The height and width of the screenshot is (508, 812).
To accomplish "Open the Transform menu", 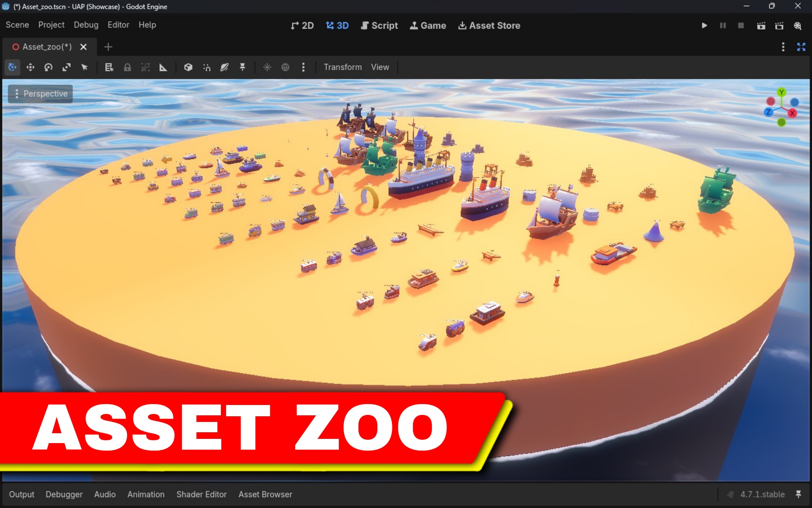I will [343, 67].
